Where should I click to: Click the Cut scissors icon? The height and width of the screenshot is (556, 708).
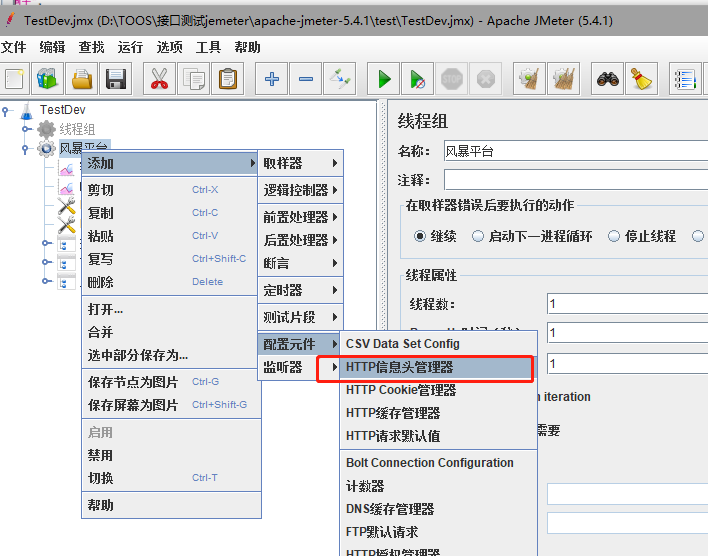[x=159, y=79]
